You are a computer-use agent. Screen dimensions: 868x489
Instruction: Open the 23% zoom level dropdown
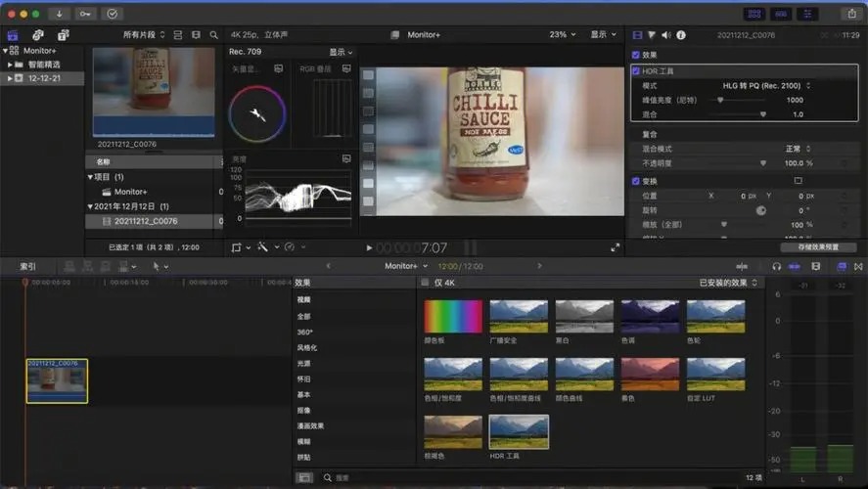(563, 34)
